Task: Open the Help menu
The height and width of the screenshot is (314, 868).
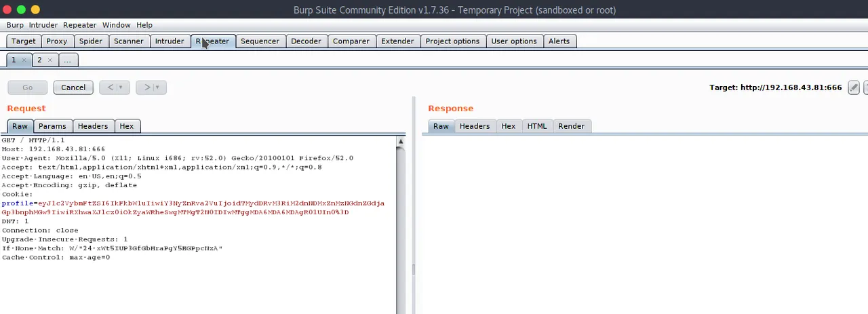Action: [144, 25]
